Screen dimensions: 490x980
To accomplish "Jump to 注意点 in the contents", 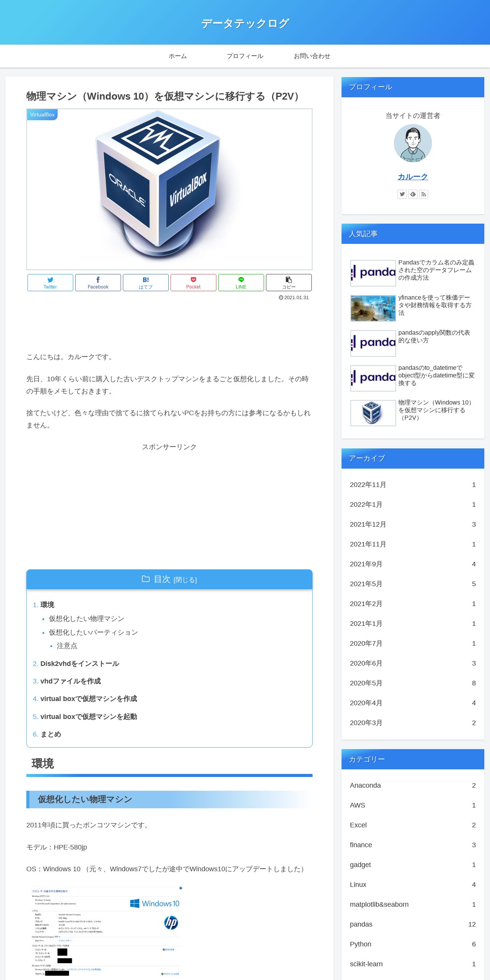I will pyautogui.click(x=67, y=646).
